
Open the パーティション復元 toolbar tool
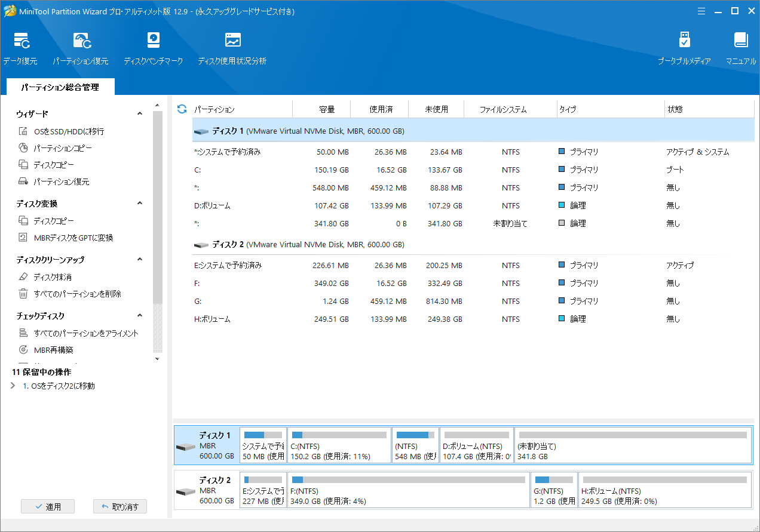tap(81, 48)
